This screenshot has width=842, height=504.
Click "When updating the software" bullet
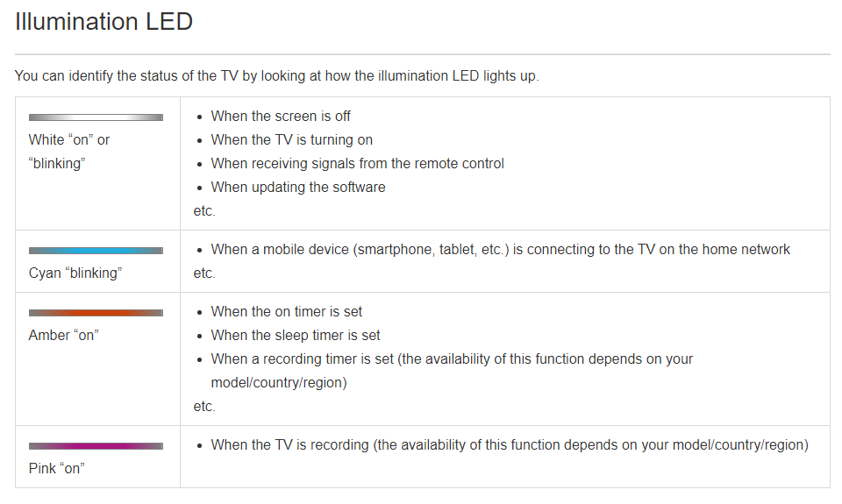(298, 187)
